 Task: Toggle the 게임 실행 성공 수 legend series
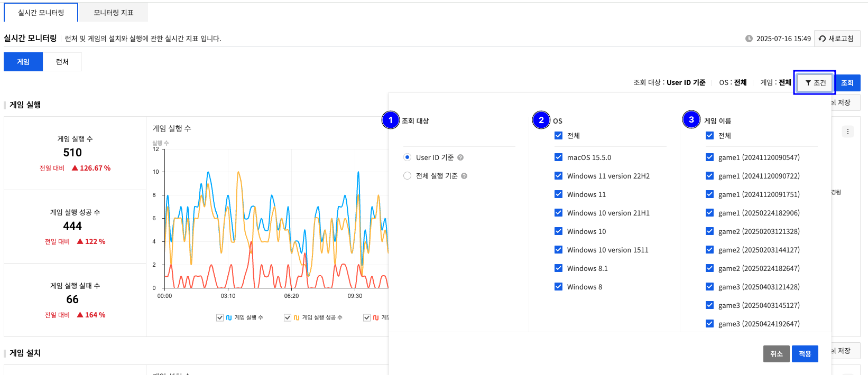(x=288, y=317)
